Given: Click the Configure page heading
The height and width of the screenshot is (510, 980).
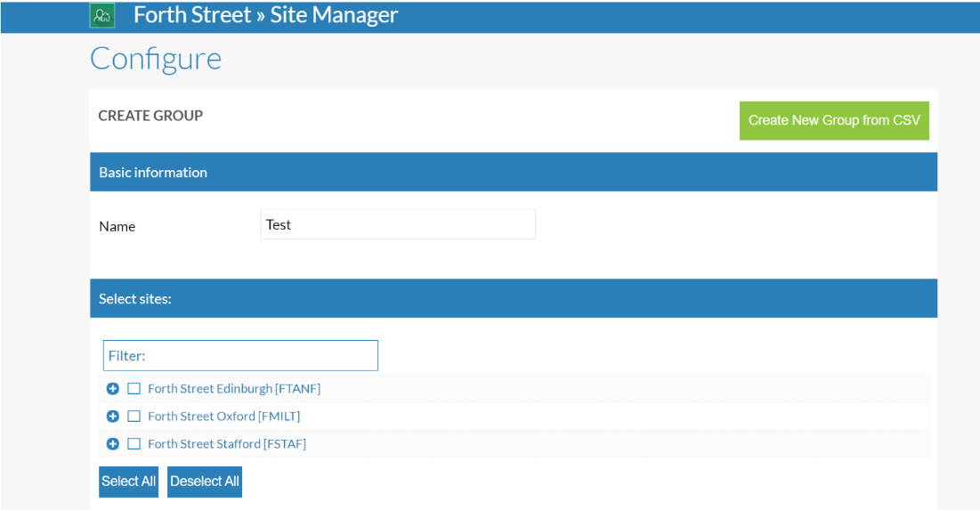Looking at the screenshot, I should [x=156, y=59].
